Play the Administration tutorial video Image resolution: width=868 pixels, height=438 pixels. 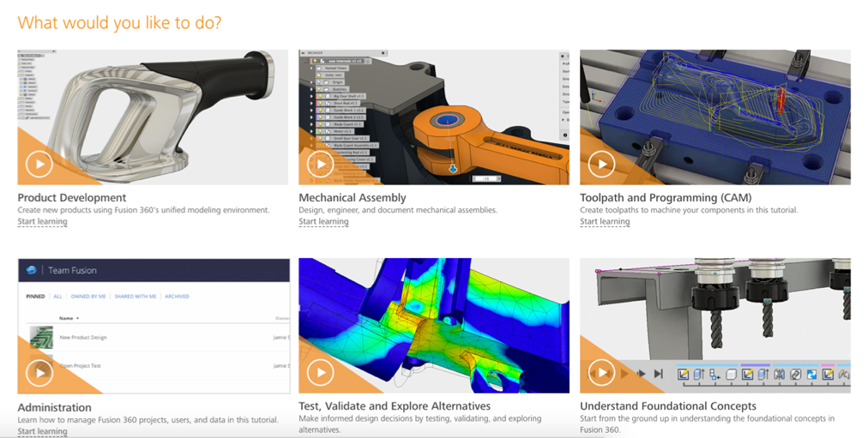tap(39, 373)
